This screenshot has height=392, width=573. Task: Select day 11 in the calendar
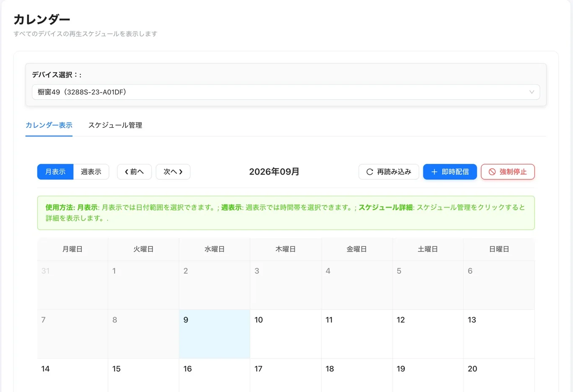tap(357, 334)
